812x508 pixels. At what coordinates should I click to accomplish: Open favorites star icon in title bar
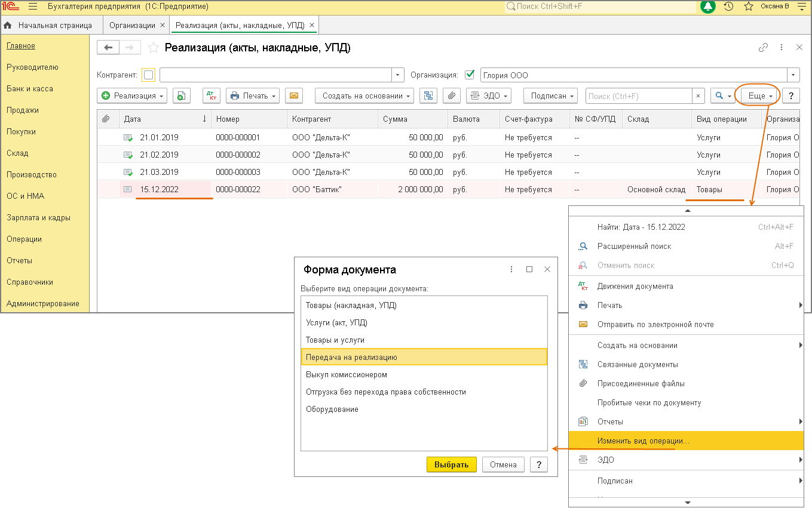(x=748, y=7)
